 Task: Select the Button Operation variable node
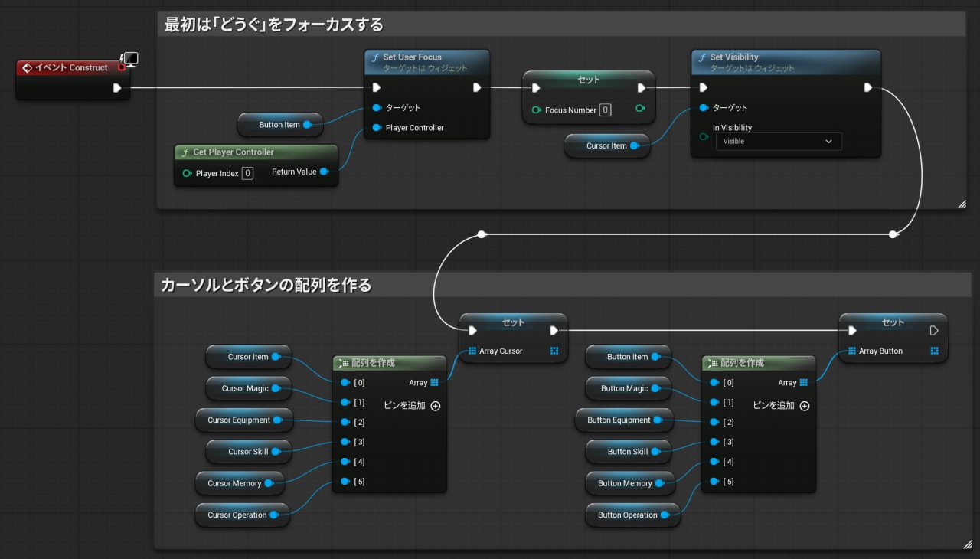(x=627, y=515)
